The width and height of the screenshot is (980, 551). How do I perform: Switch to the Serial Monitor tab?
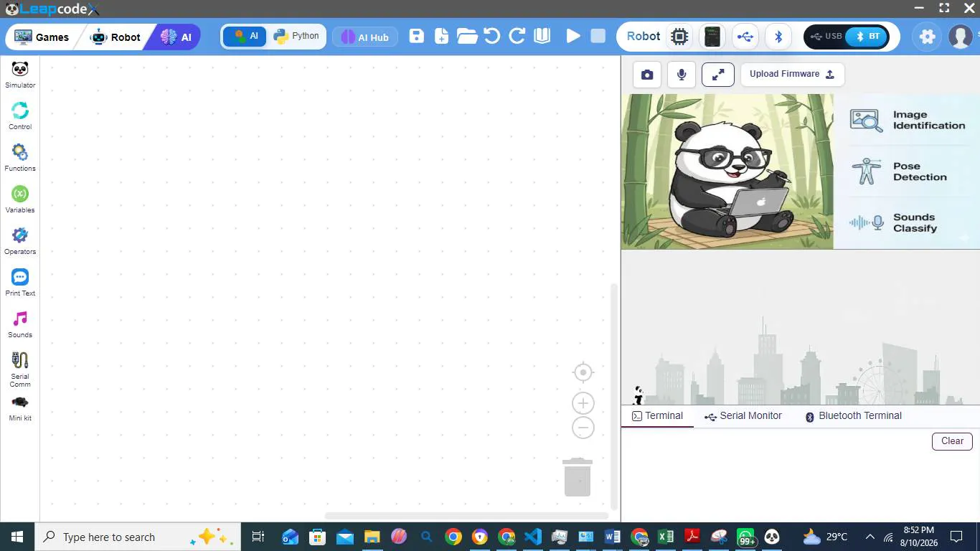coord(743,416)
